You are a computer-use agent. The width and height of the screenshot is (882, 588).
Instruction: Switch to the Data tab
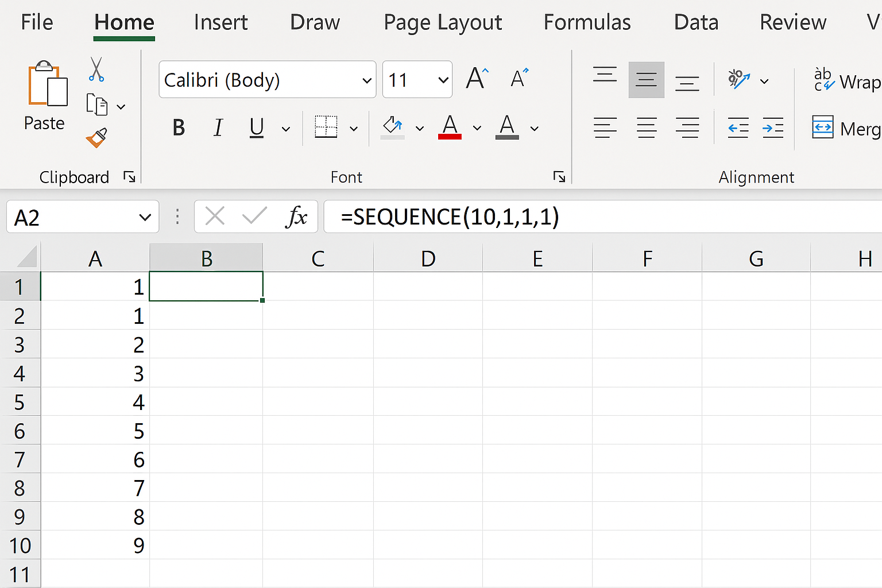(x=696, y=22)
